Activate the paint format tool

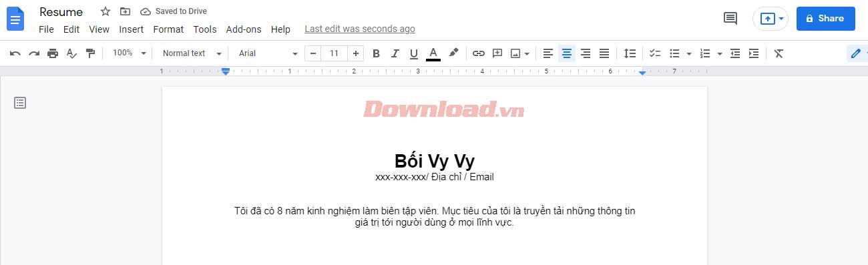tap(90, 53)
